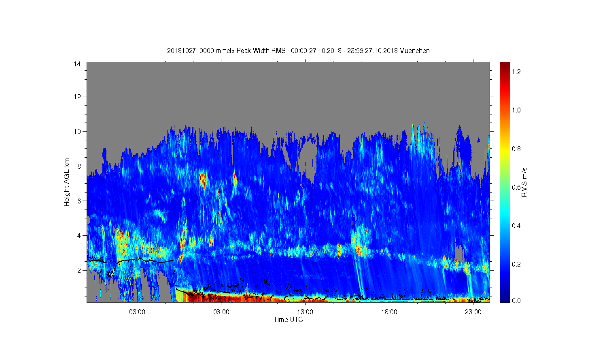
Task: Click the colorbar value 0.8
Action: tap(516, 149)
